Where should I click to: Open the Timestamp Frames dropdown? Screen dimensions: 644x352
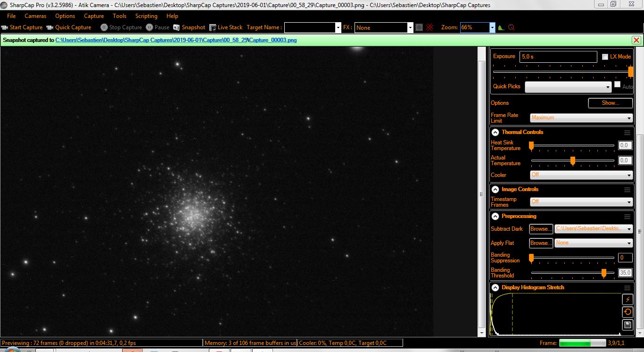581,201
